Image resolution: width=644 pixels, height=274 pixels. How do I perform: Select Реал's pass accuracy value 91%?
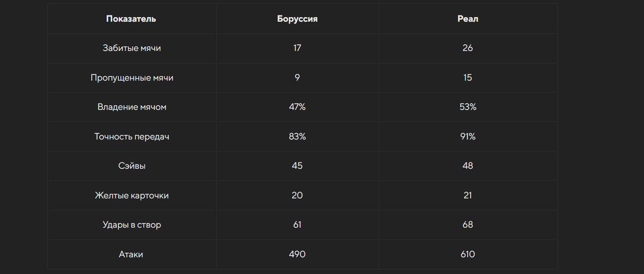pyautogui.click(x=467, y=136)
